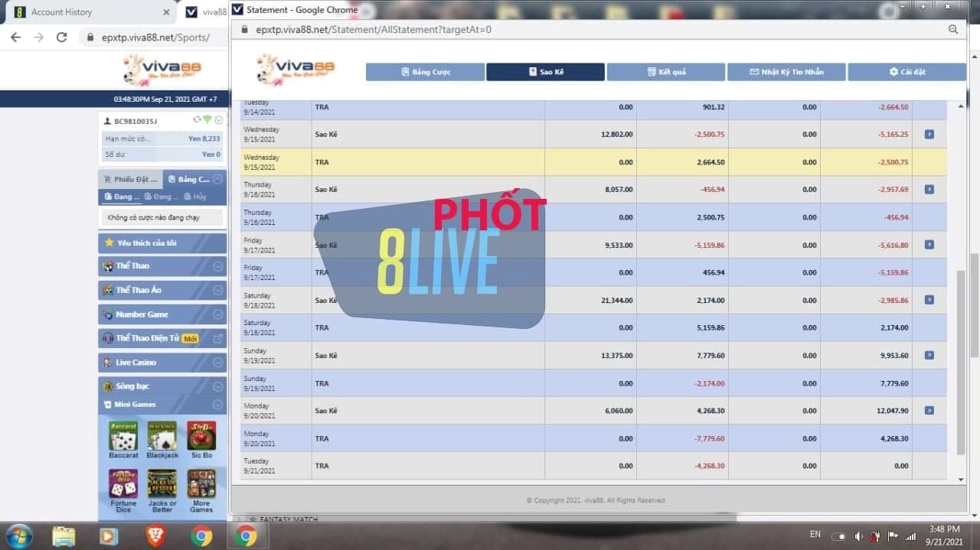Image resolution: width=980 pixels, height=550 pixels.
Task: Expand the Thể Thao section
Action: 218,266
